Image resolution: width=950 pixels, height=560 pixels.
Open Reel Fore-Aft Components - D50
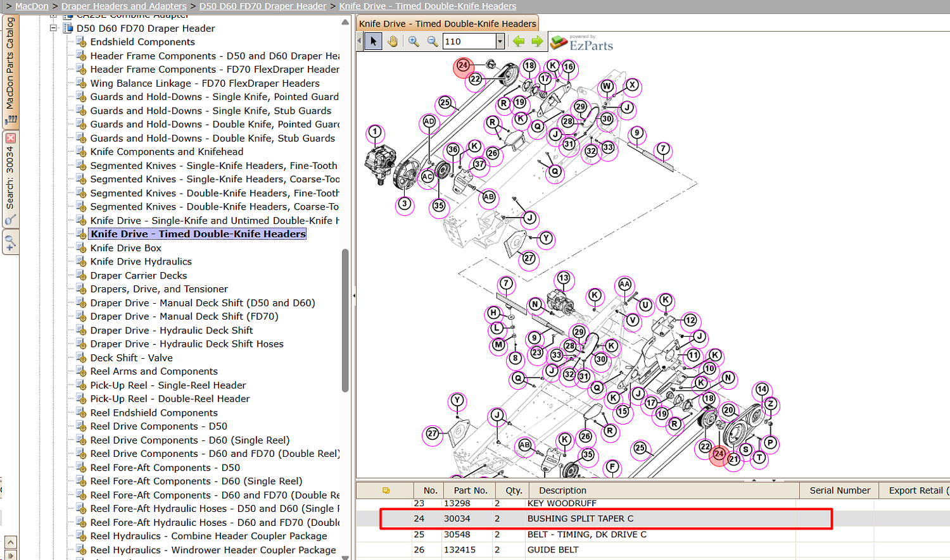[x=165, y=468]
